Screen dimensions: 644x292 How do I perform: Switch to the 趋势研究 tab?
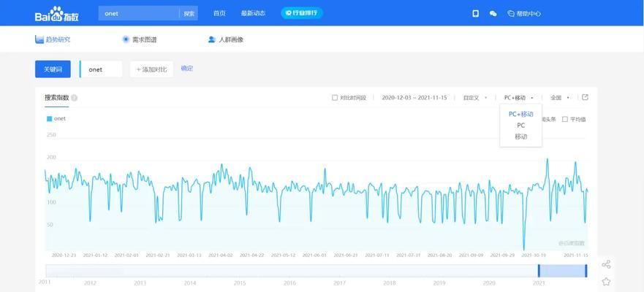(x=53, y=39)
